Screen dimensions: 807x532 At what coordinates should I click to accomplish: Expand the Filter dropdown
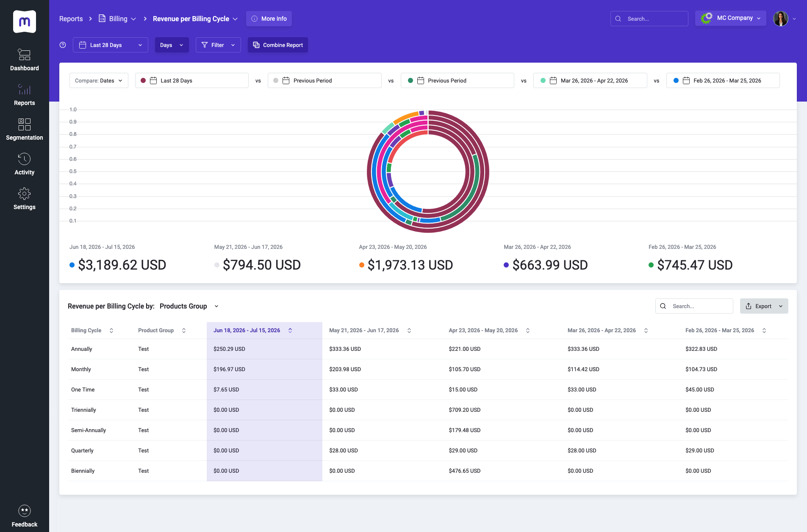[x=218, y=45]
